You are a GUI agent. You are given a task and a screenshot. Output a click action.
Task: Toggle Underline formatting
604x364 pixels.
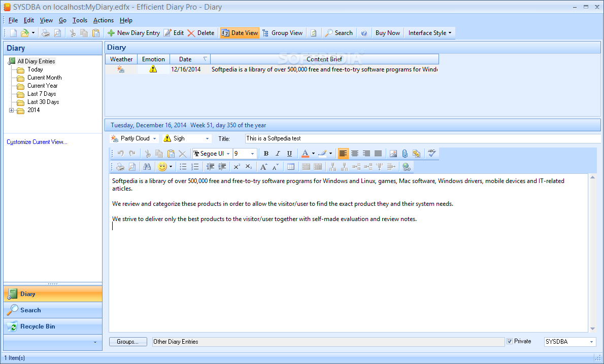point(289,154)
